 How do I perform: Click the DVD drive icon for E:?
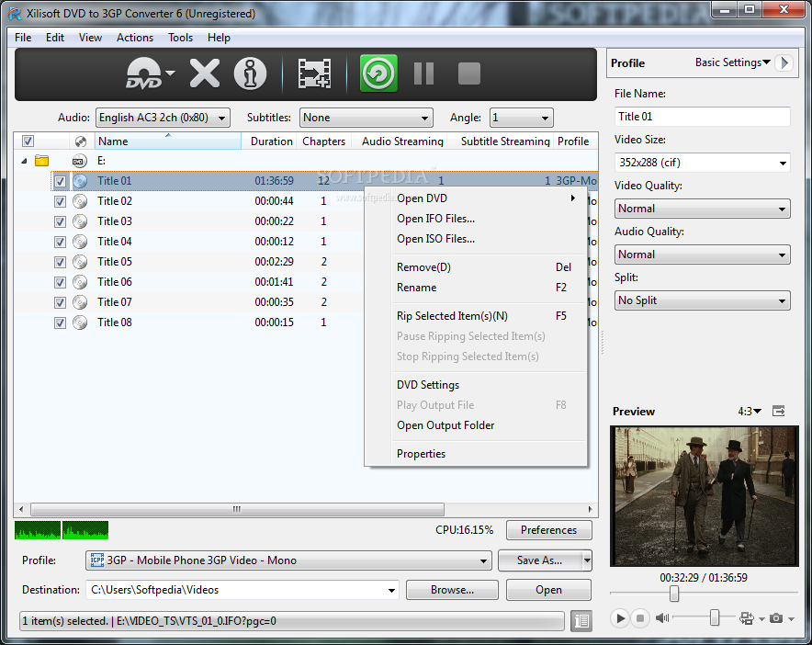(x=79, y=161)
